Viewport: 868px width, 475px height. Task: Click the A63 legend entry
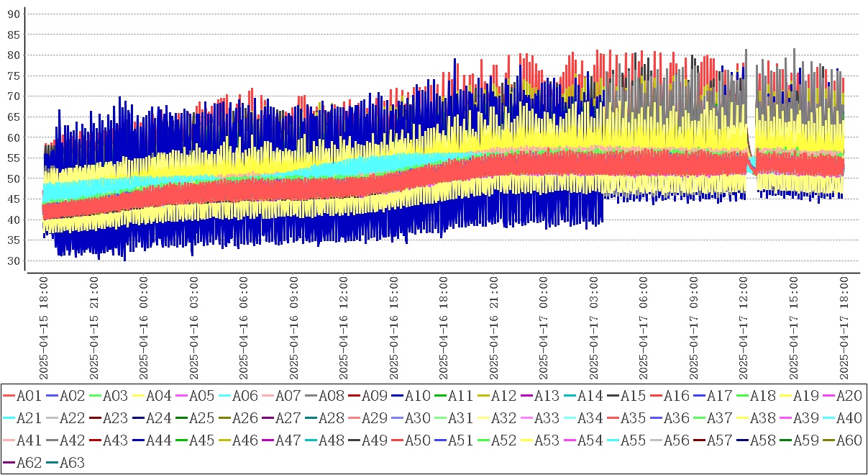[x=71, y=463]
